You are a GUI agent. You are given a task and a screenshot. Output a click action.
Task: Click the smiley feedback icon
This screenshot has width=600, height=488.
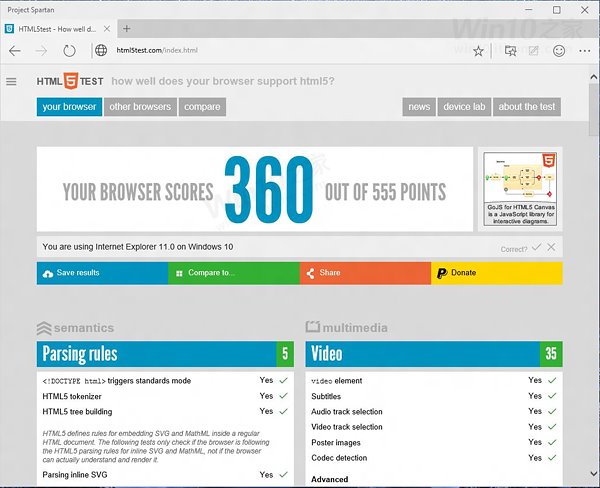(559, 51)
